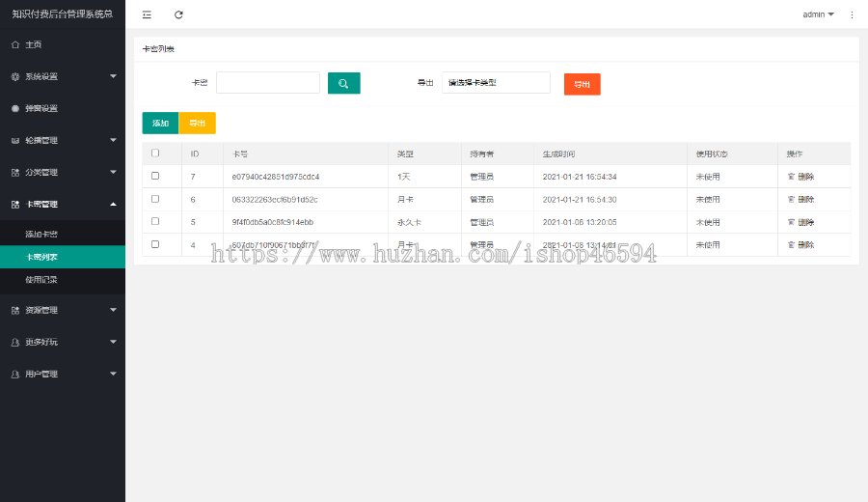Viewport: 868px width, 502px height.
Task: Collapse the 卡密管理 sidebar menu
Action: click(x=63, y=204)
